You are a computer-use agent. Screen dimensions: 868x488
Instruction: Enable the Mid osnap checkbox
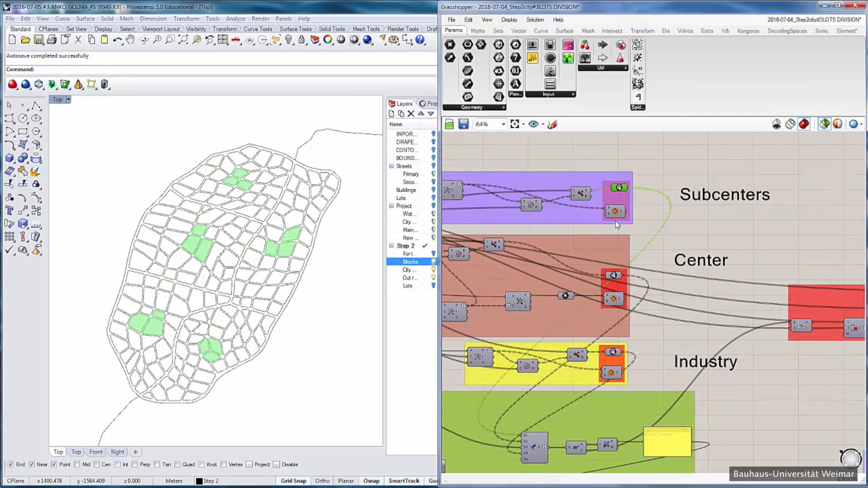tap(77, 465)
